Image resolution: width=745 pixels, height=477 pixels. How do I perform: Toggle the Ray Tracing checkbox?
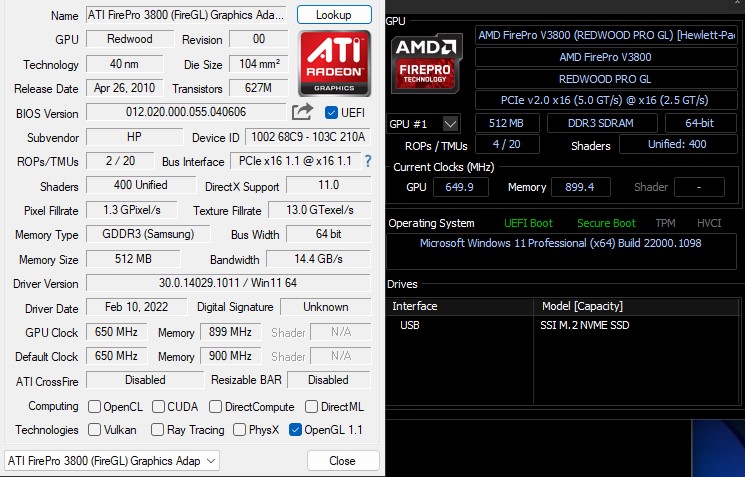tap(157, 429)
